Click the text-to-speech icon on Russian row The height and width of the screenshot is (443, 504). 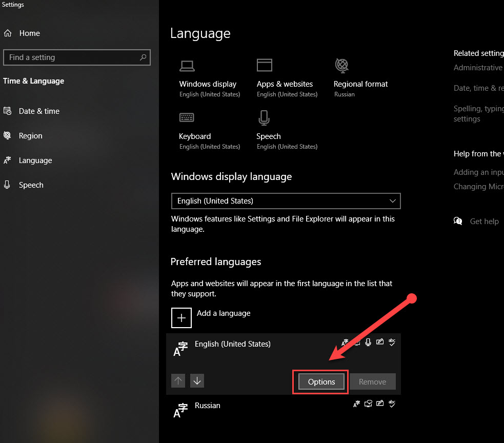368,404
